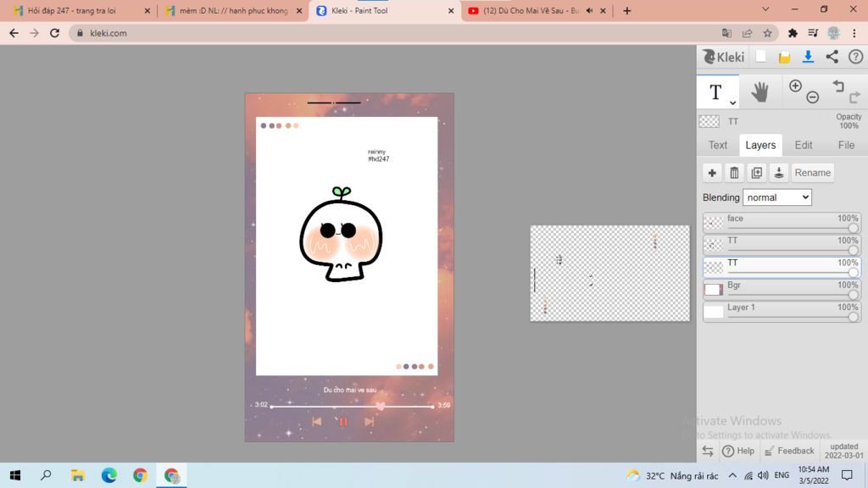
Task: Duplicate the selected layer
Action: coord(756,173)
